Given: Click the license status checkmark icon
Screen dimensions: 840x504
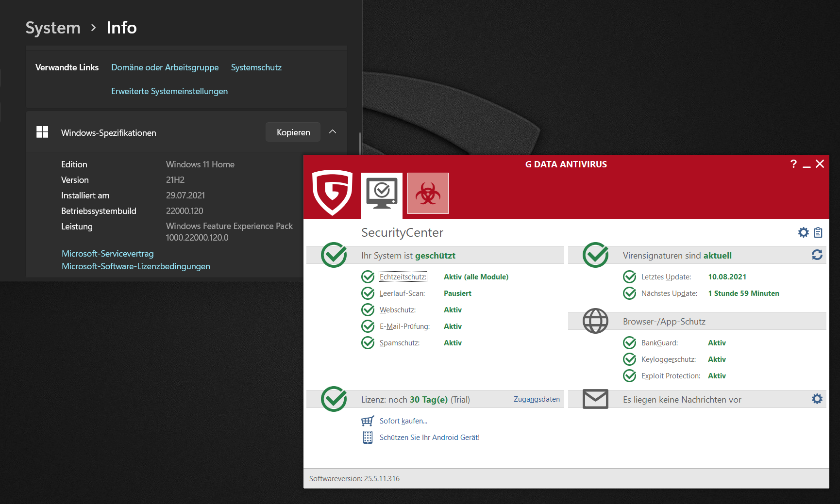Looking at the screenshot, I should click(334, 399).
